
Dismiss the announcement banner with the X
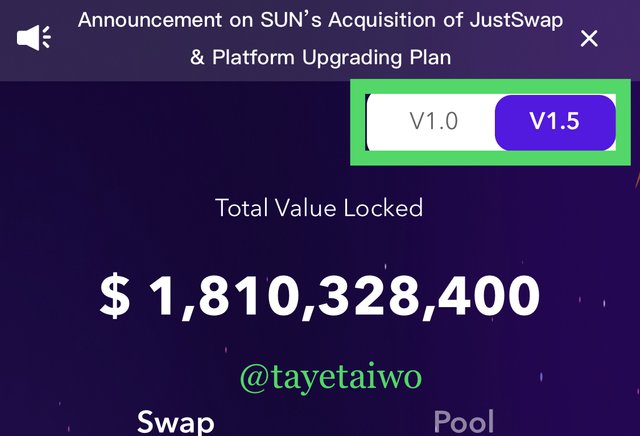(589, 39)
